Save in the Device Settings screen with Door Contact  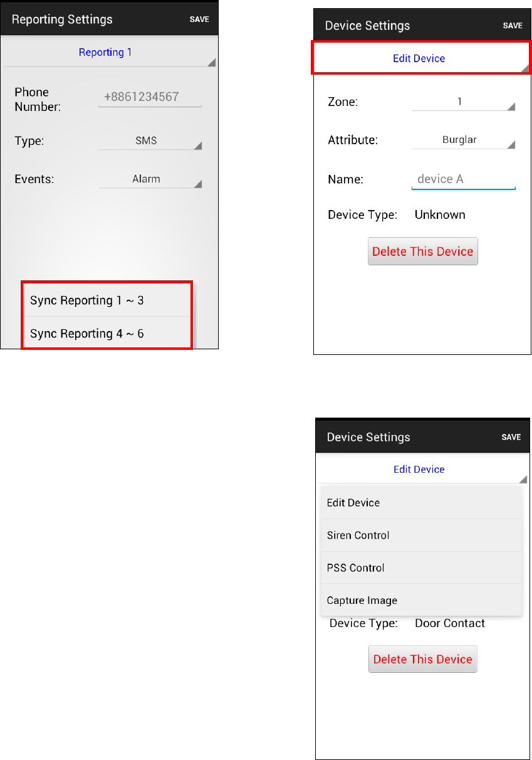coord(511,437)
